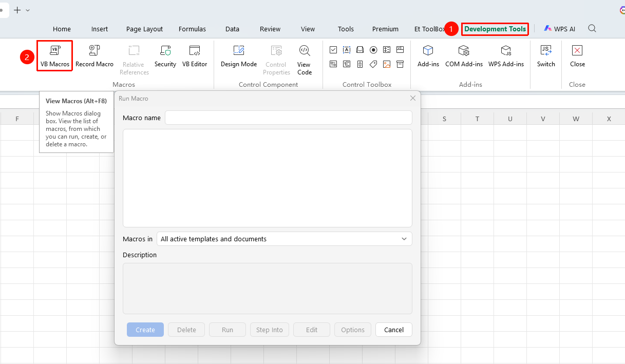Expand the 'Macros in' dropdown
Image resolution: width=625 pixels, height=364 pixels.
click(285, 239)
